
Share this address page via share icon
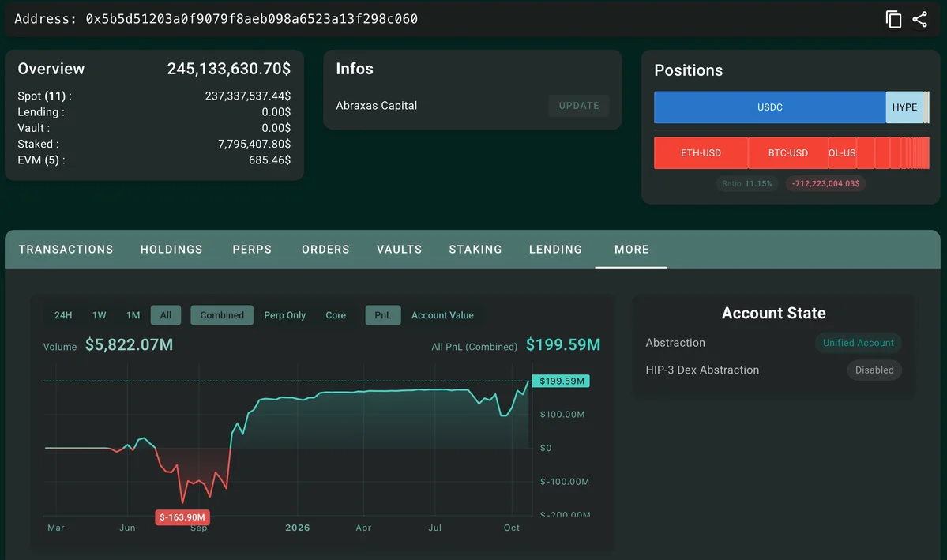(920, 19)
